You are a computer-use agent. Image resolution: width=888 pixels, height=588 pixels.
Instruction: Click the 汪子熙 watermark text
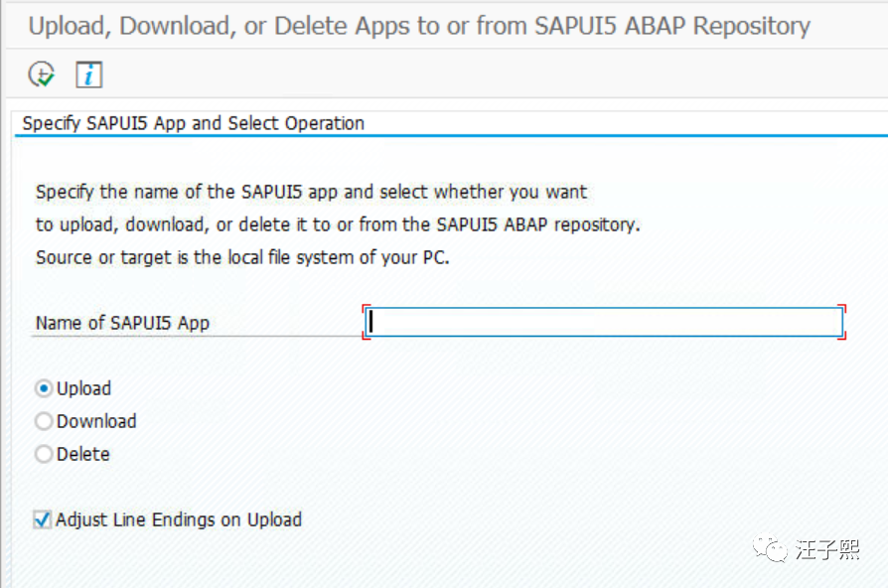tap(826, 549)
